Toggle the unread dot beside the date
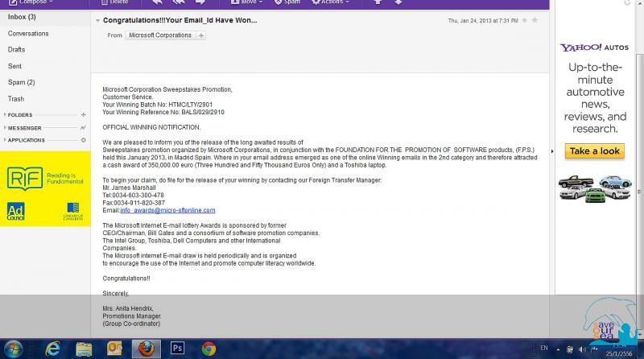Screen dimensions: 644x359 (523, 20)
